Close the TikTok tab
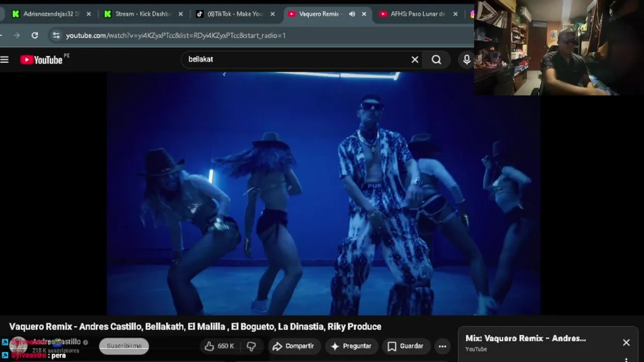Image resolution: width=644 pixels, height=362 pixels. click(x=273, y=14)
